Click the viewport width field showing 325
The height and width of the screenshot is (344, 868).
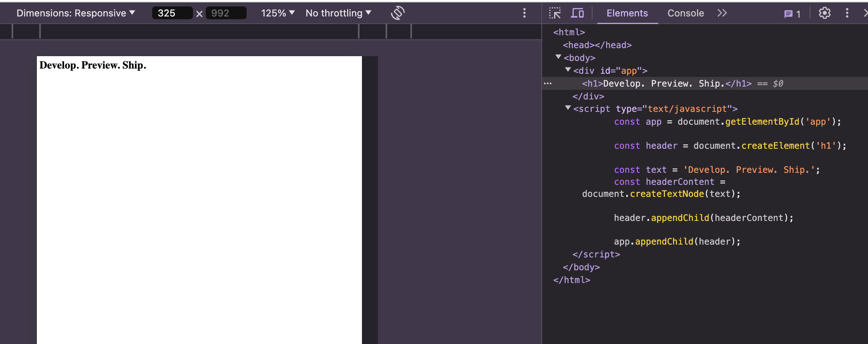(172, 13)
